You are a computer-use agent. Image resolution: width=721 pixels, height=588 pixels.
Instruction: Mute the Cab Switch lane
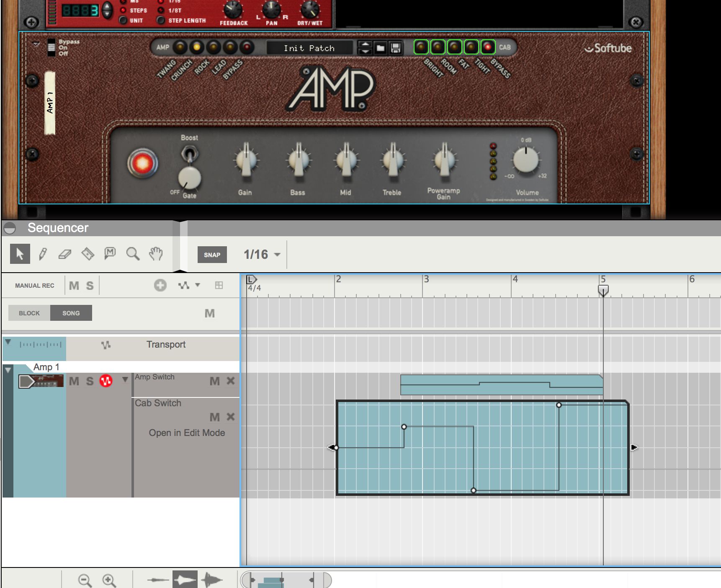[215, 417]
